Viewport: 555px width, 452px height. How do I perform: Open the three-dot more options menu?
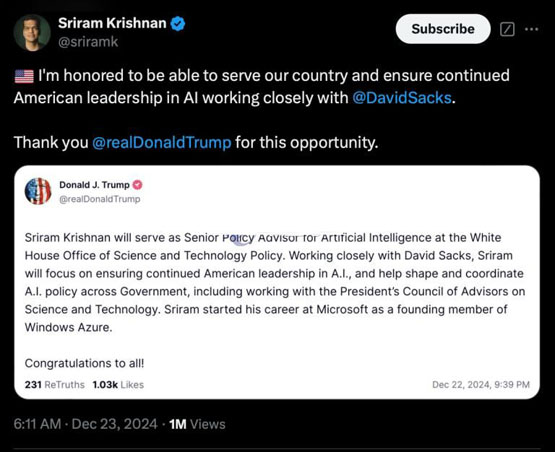point(532,29)
